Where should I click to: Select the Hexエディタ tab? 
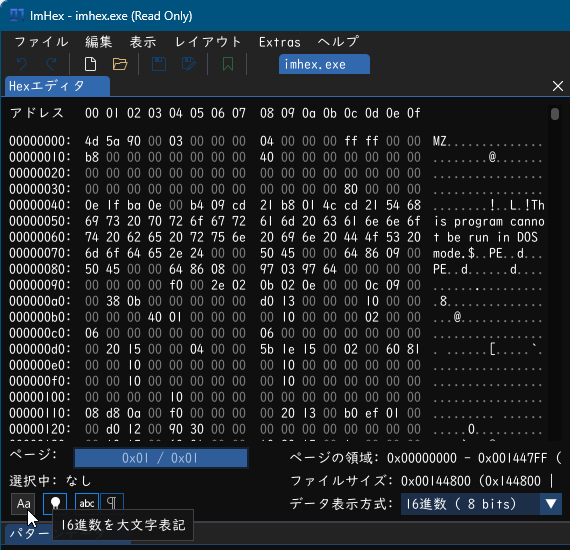57,86
